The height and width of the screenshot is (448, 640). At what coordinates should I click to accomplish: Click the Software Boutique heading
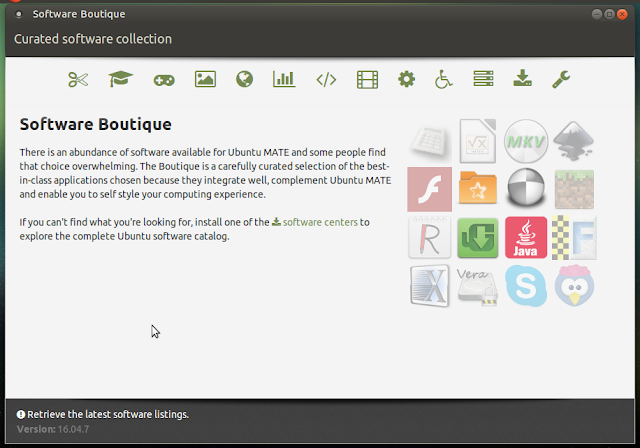(x=96, y=124)
